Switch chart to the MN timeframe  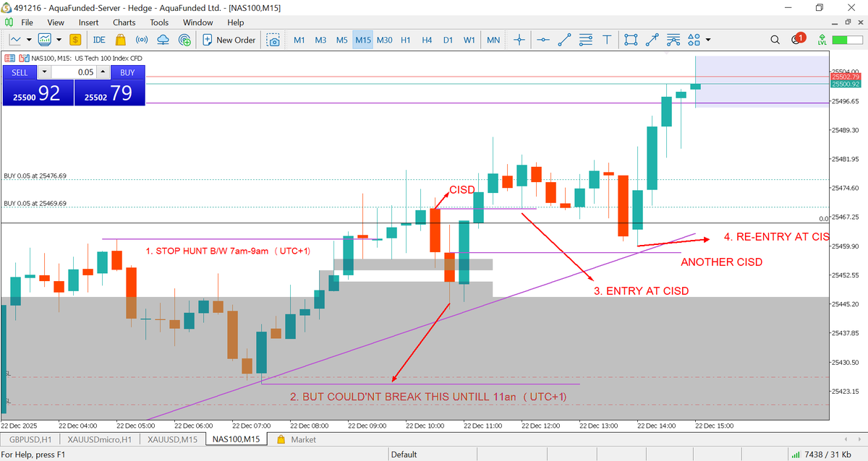493,40
